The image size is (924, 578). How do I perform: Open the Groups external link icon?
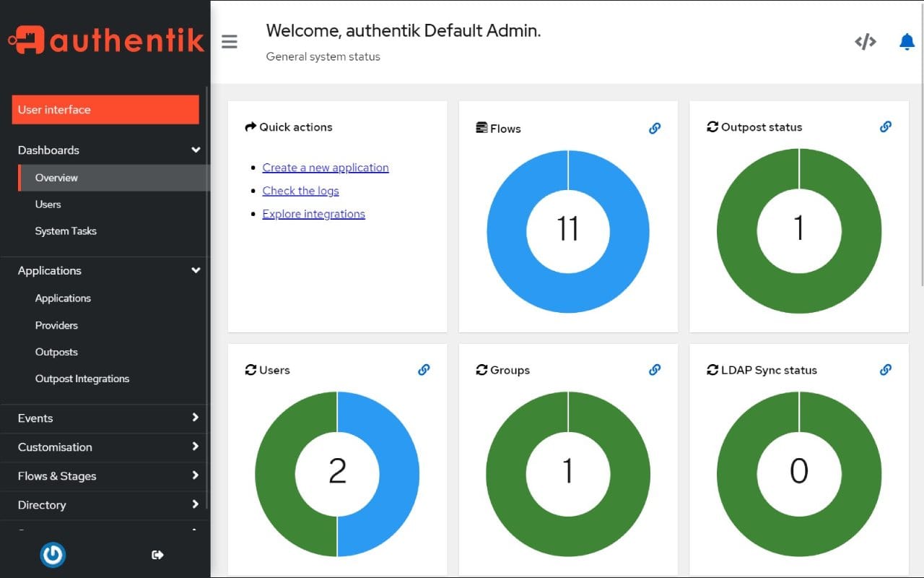coord(655,369)
